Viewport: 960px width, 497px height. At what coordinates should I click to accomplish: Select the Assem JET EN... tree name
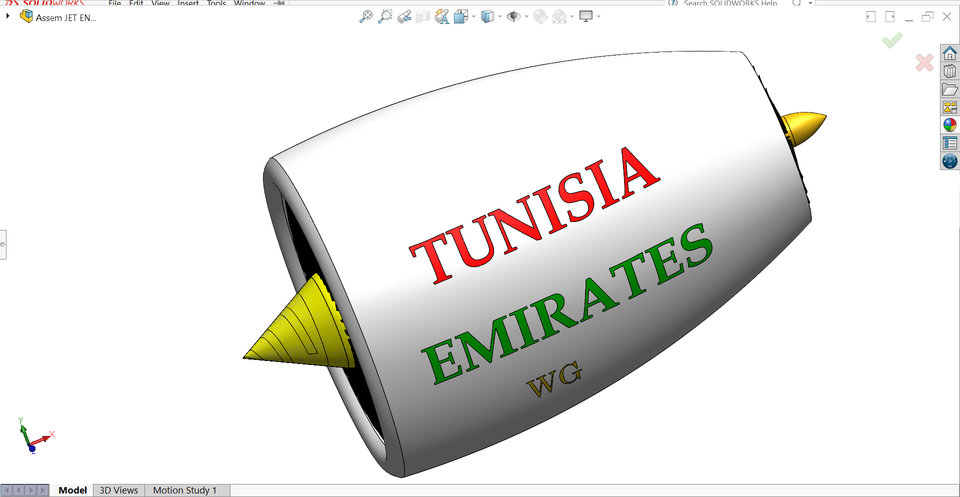coord(66,18)
